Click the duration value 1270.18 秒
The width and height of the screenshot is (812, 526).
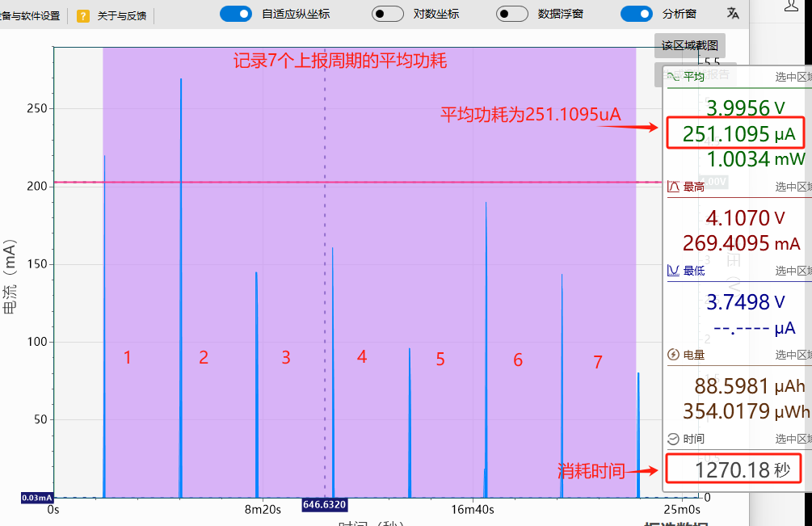tap(743, 470)
